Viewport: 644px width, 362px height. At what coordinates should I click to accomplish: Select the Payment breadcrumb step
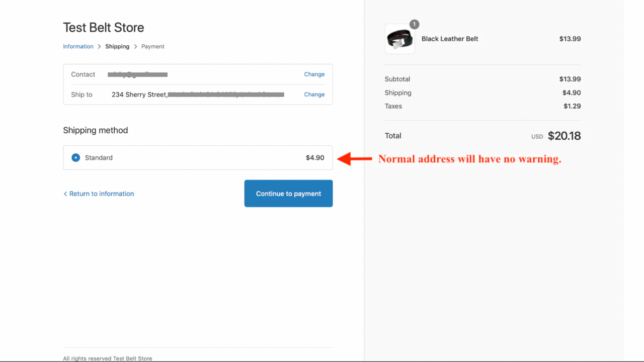[x=153, y=46]
